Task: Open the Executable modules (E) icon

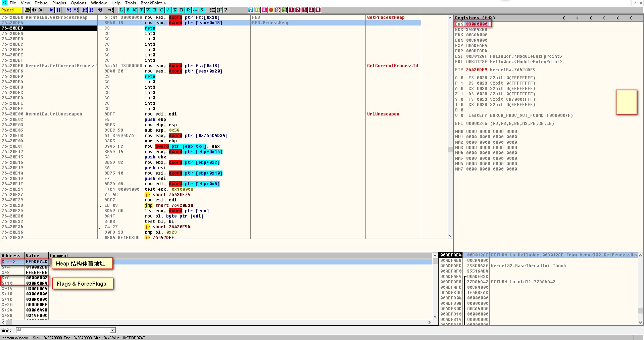Action: click(128, 10)
